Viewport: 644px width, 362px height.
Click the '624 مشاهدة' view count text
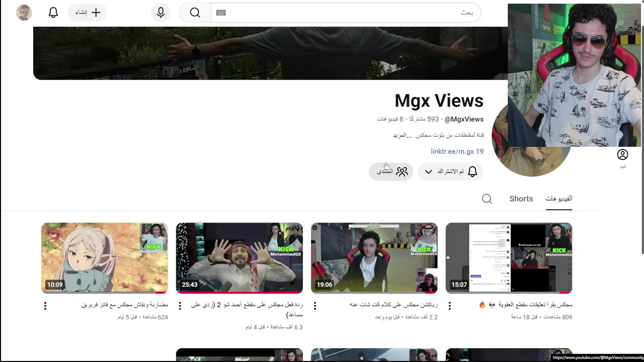tap(155, 317)
